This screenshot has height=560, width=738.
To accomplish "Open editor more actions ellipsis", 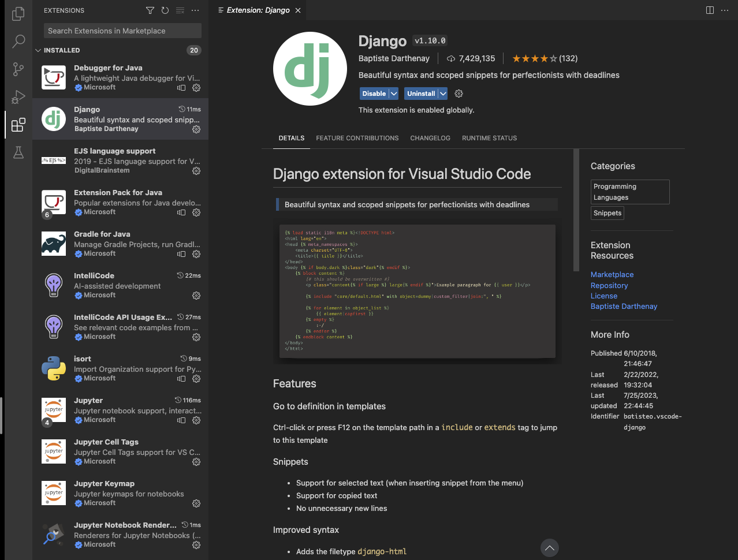I will point(725,10).
